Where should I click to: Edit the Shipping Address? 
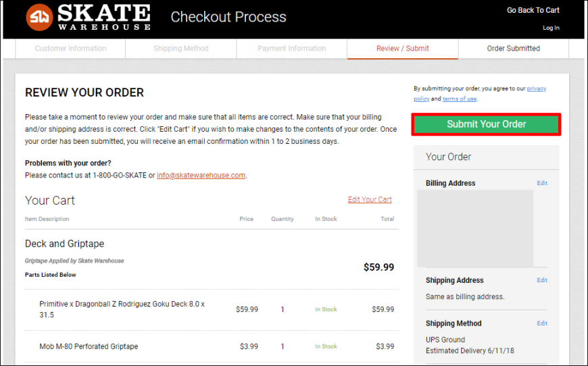click(x=542, y=280)
